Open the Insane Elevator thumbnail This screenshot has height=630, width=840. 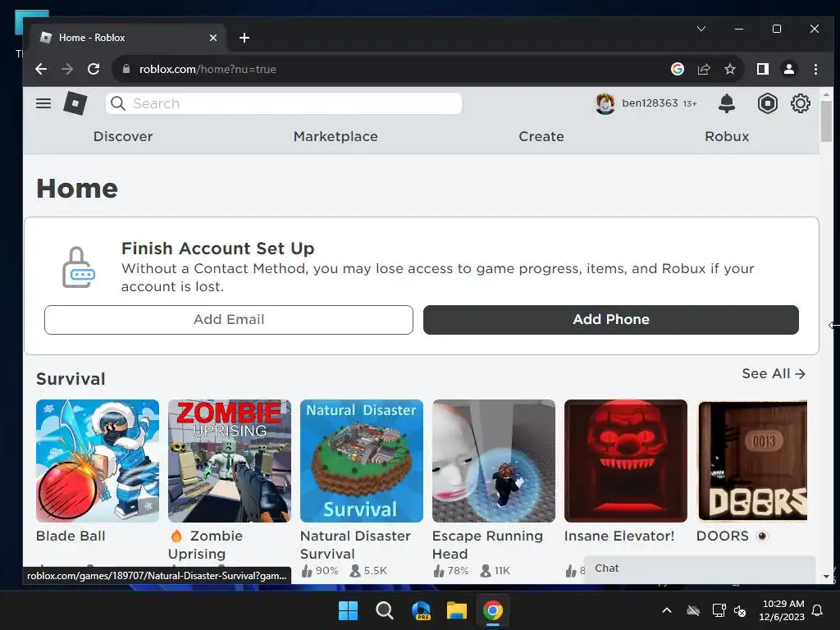626,461
